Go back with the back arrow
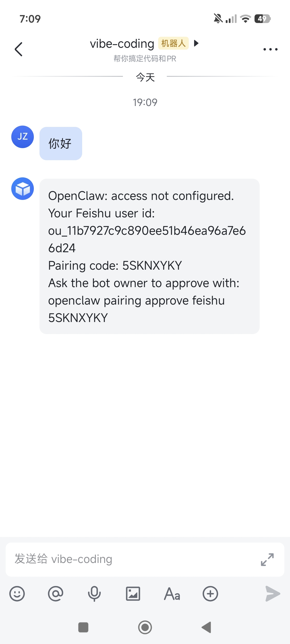The width and height of the screenshot is (290, 644). coord(18,49)
